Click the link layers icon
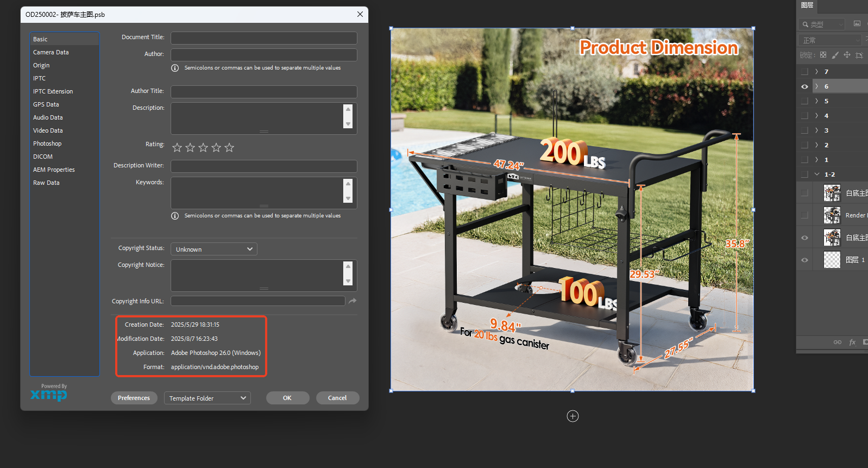Viewport: 868px width, 468px height. (x=838, y=342)
